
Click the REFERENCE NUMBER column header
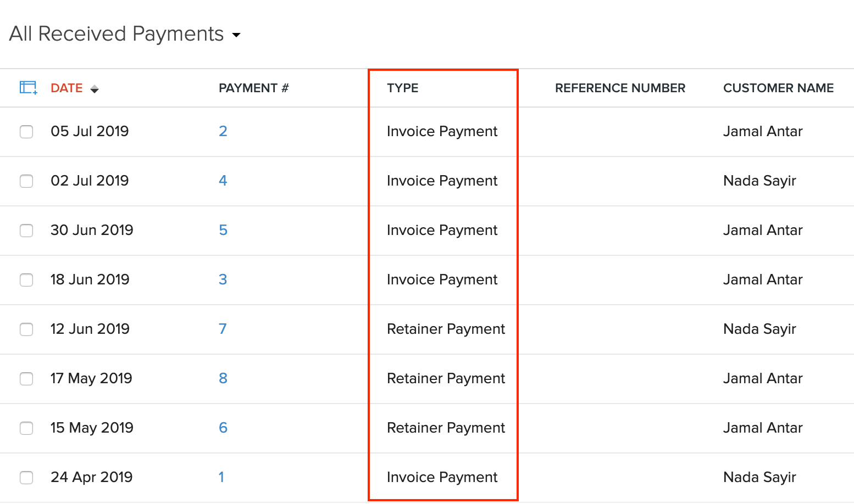[x=620, y=87]
